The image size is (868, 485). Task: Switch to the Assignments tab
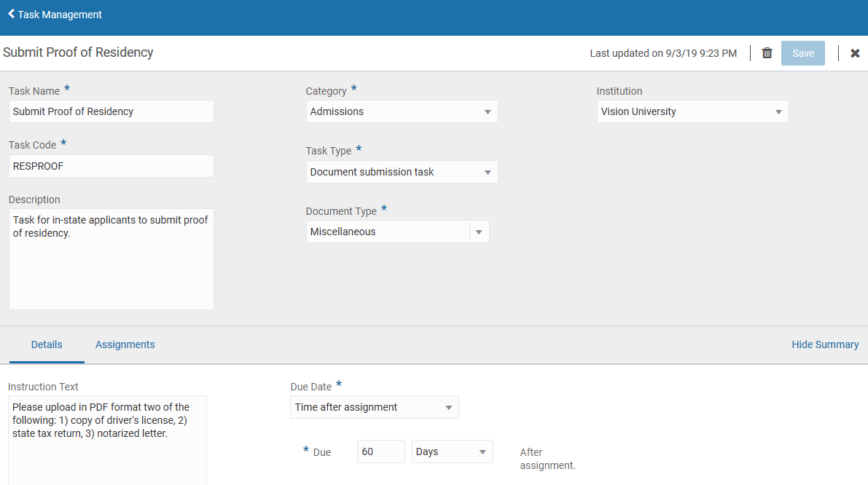click(x=125, y=345)
